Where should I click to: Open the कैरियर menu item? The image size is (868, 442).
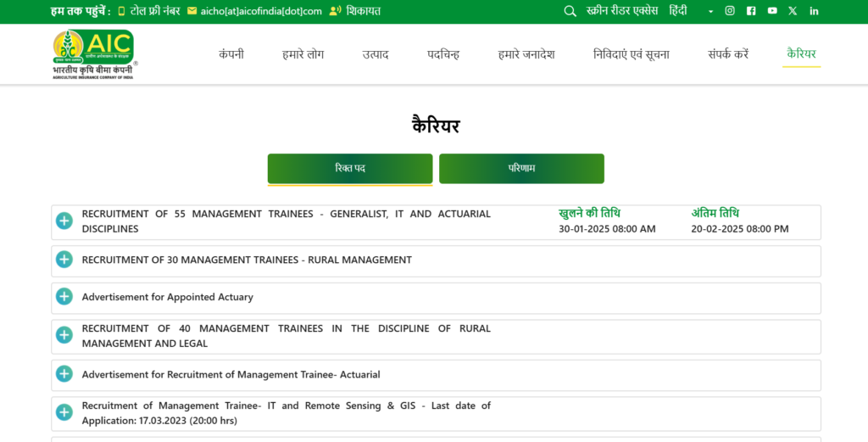click(802, 53)
